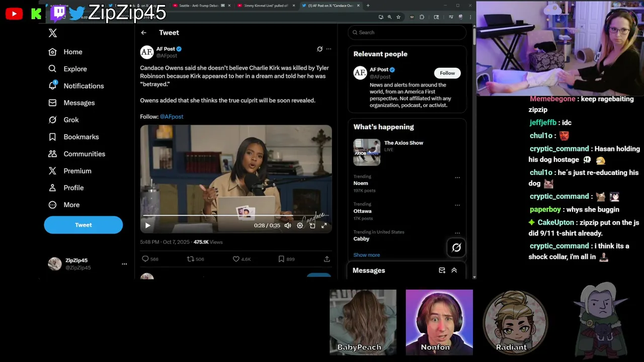The image size is (644, 362).
Task: Open the Cabby trending topic
Action: click(361, 239)
